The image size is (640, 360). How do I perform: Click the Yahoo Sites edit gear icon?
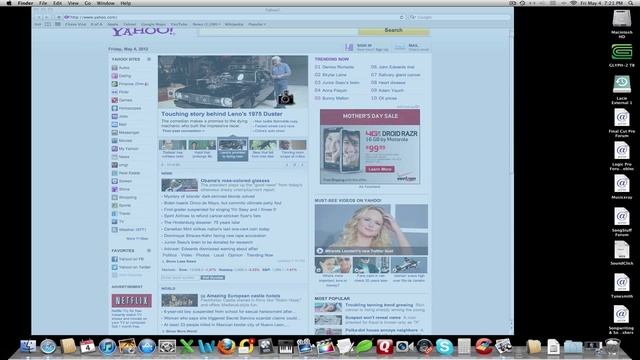point(149,59)
